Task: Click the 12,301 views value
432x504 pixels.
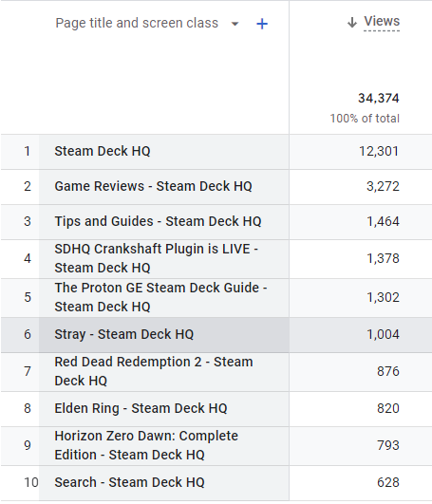Action: coord(379,151)
